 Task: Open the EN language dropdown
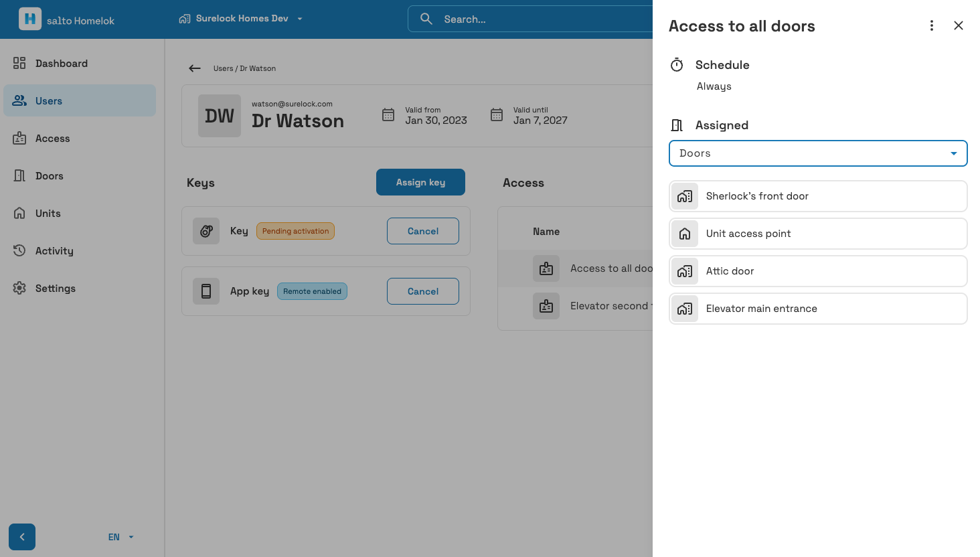(x=121, y=537)
